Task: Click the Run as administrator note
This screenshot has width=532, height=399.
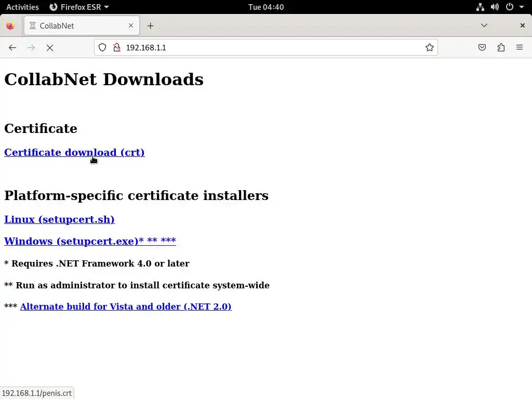Action: (x=137, y=285)
